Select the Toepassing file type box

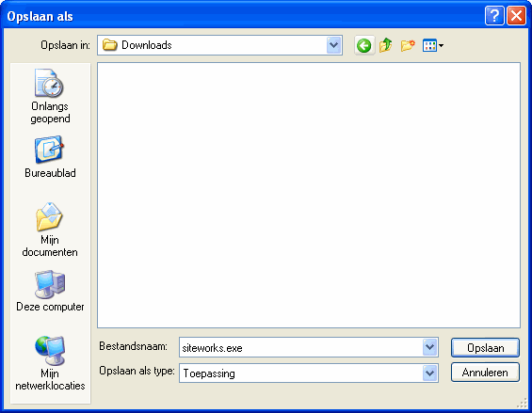pos(301,373)
